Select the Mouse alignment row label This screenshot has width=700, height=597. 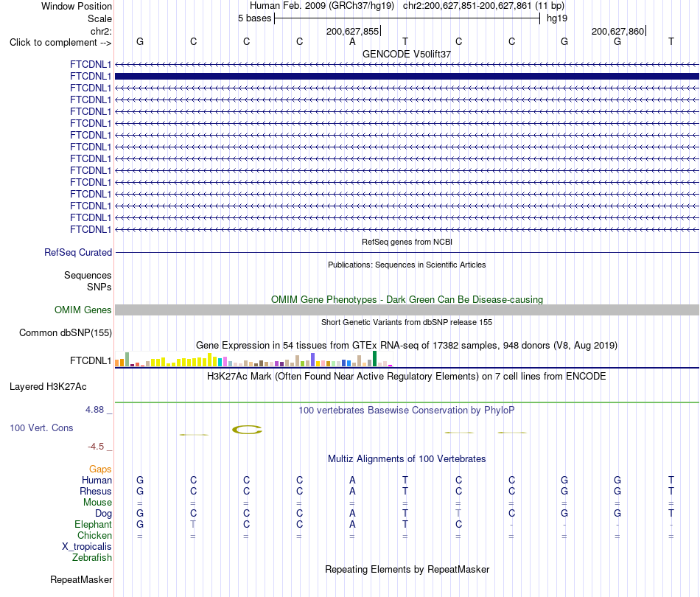click(97, 503)
